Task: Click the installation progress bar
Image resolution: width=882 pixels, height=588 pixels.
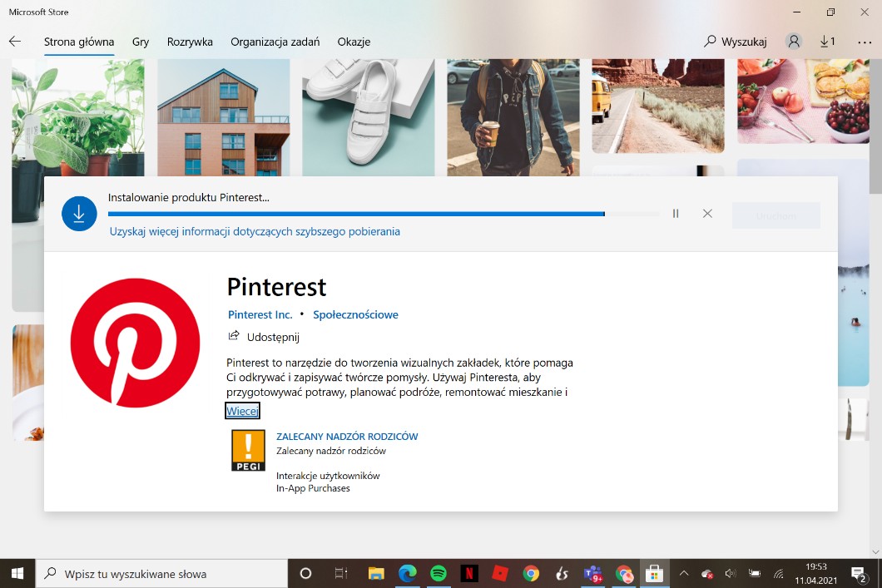Action: coord(383,214)
